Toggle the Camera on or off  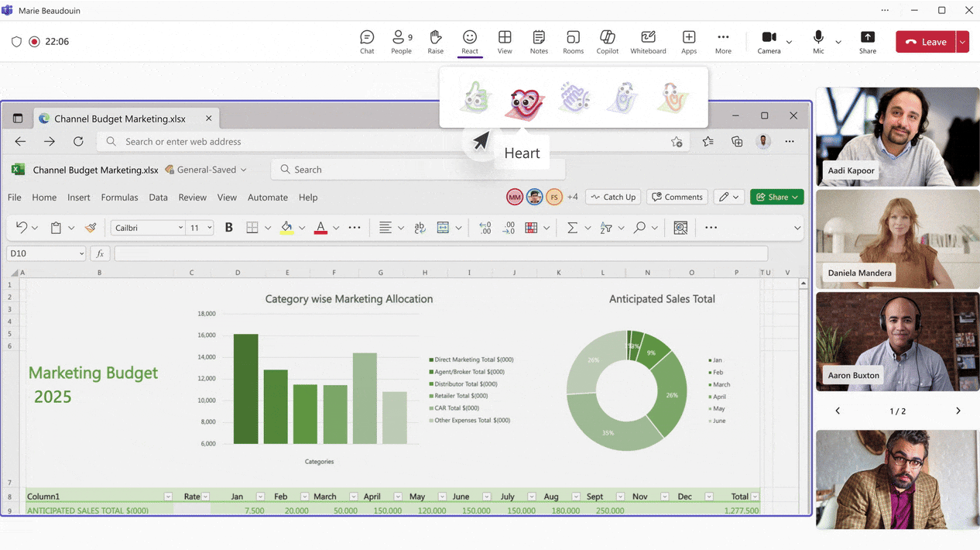point(769,42)
